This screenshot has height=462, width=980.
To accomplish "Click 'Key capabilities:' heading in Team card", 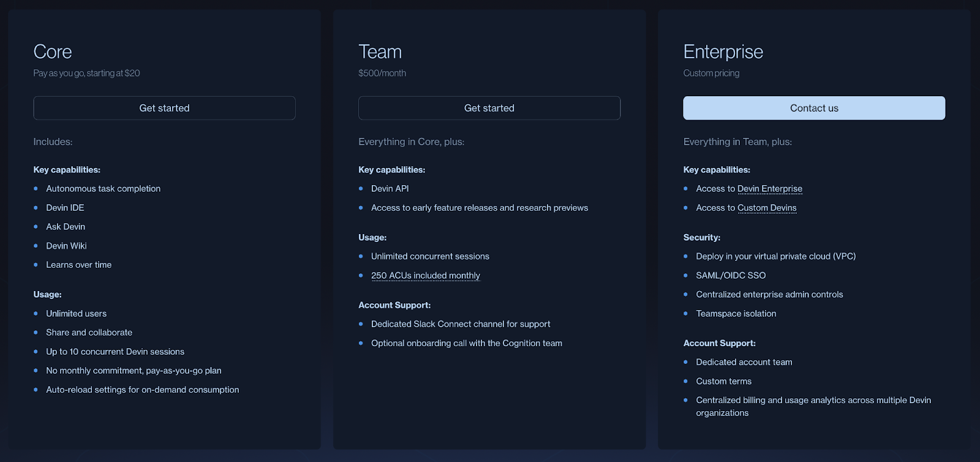I will (x=392, y=170).
